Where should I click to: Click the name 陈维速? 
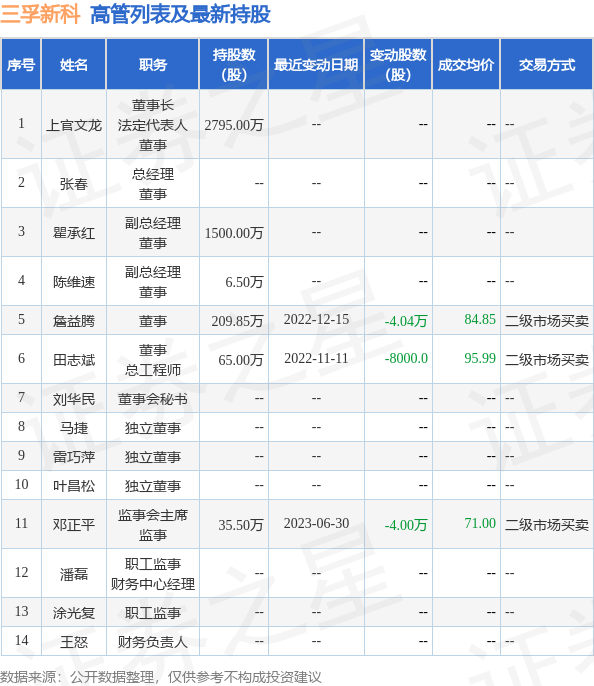[x=74, y=282]
